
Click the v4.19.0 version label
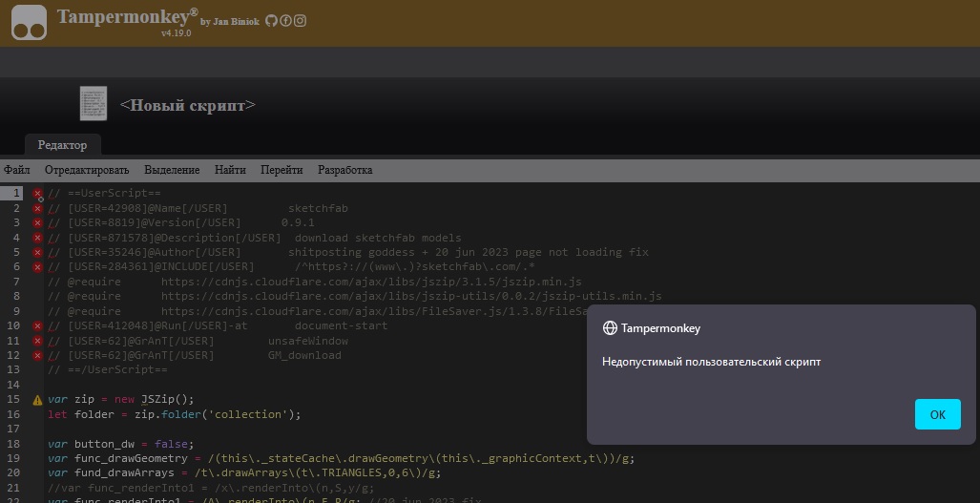(x=177, y=33)
